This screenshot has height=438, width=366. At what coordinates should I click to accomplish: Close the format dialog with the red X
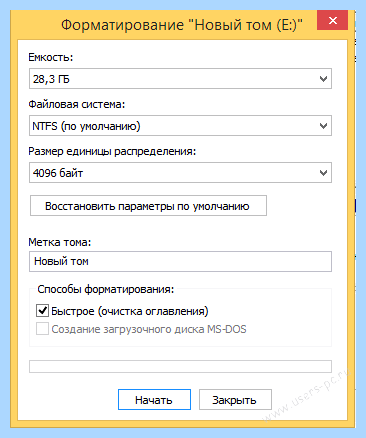point(332,21)
